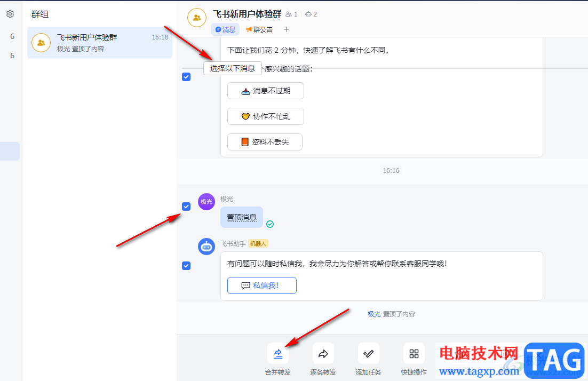Click the highlighted sidebar navigation item
Viewport: 588px width, 381px height.
pos(10,151)
